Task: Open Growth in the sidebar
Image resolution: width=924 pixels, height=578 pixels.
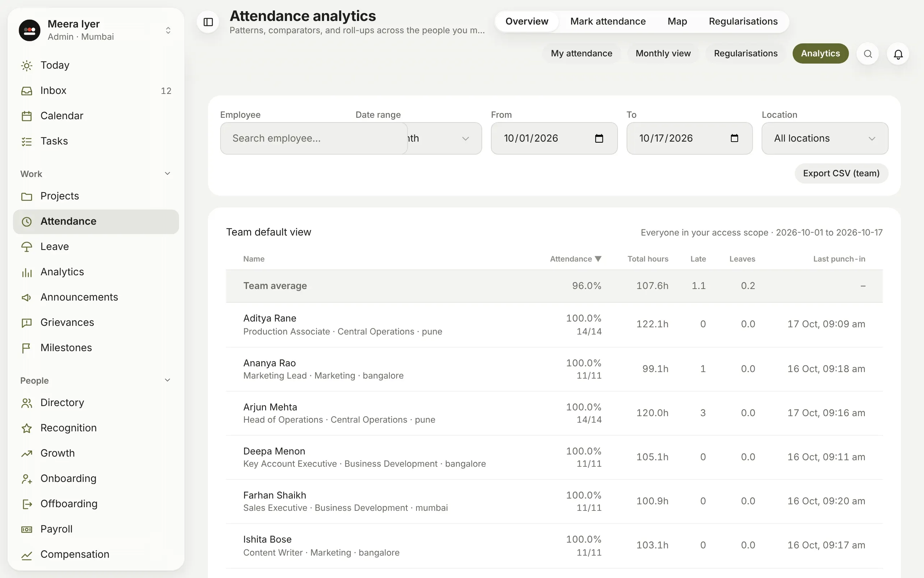Action: click(x=96, y=453)
